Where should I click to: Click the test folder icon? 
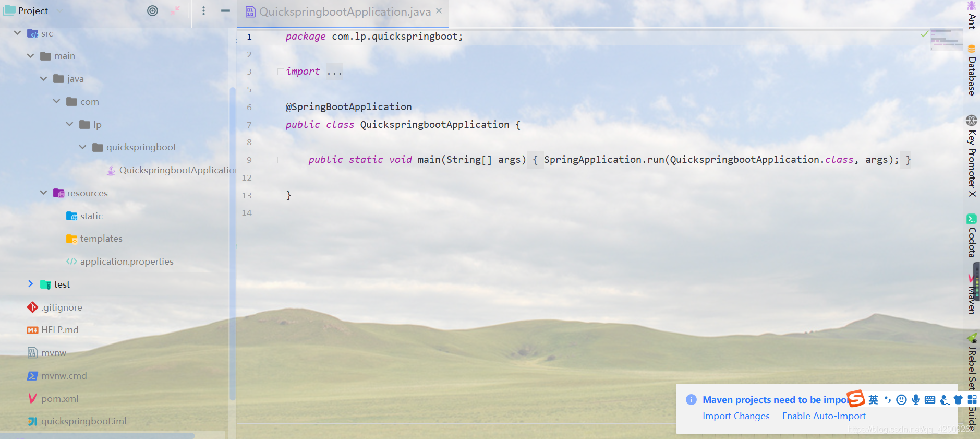pos(46,284)
